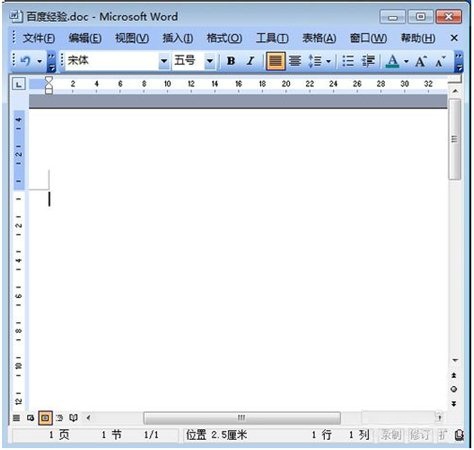The image size is (474, 450).
Task: Close the Word window red button
Action: [x=449, y=17]
